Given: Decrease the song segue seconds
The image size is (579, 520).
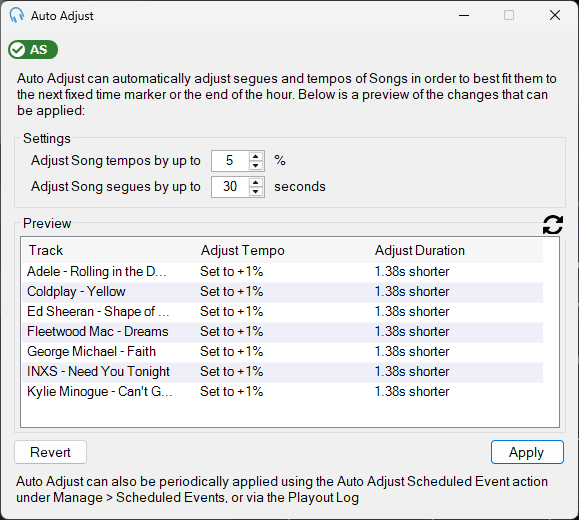Looking at the screenshot, I should 256,191.
